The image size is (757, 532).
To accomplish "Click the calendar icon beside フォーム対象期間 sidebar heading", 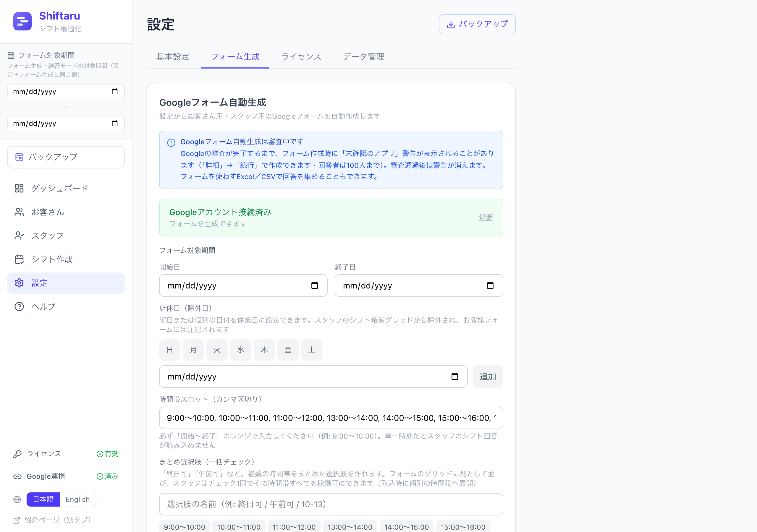I will tap(11, 55).
